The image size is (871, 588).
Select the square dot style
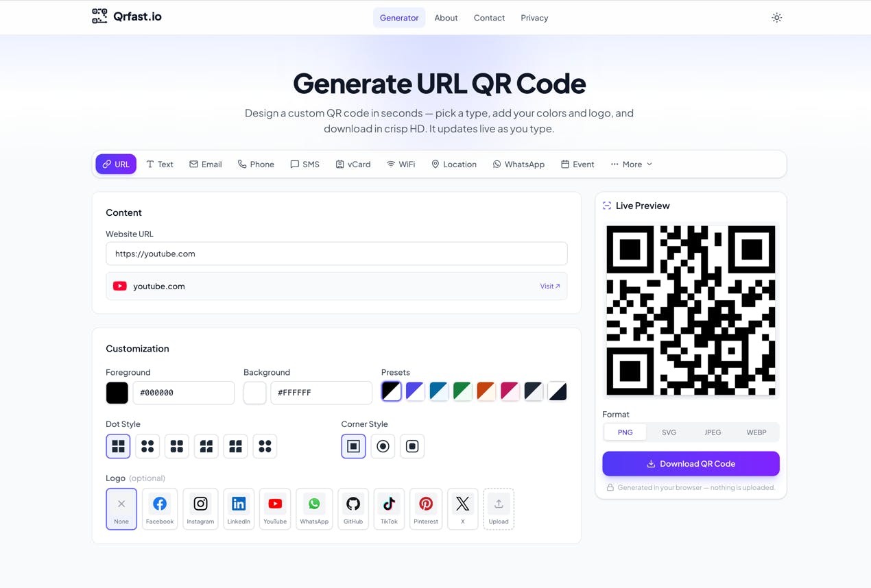point(119,446)
